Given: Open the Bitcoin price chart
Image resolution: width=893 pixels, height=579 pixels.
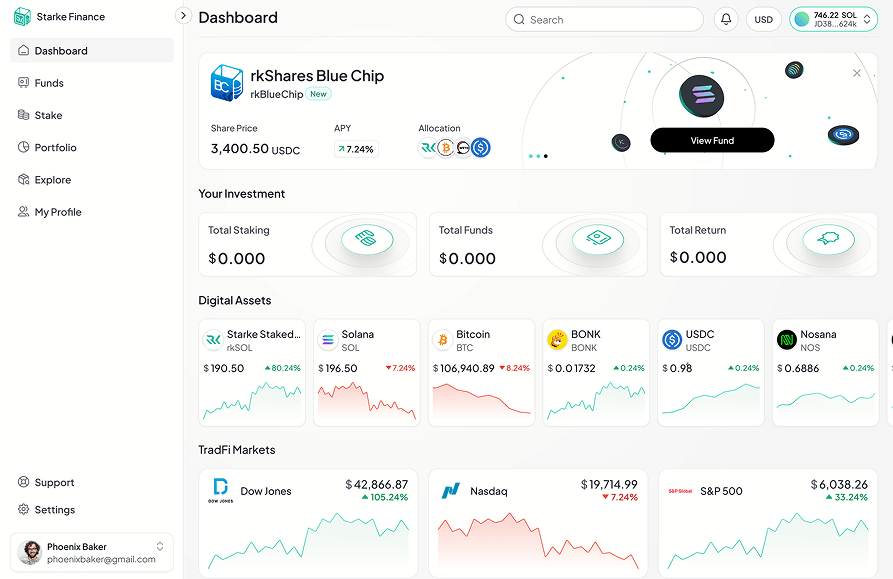Looking at the screenshot, I should coord(481,402).
